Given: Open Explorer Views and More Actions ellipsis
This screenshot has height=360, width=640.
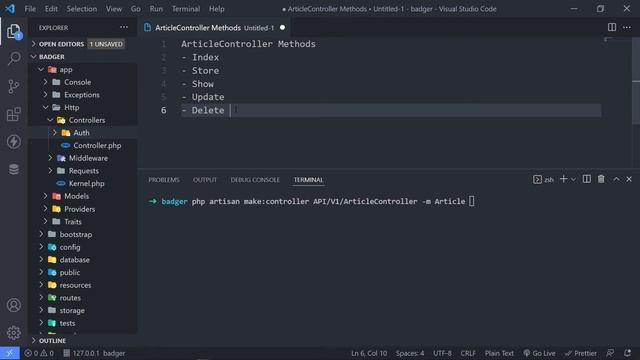Looking at the screenshot, I should pos(124,27).
